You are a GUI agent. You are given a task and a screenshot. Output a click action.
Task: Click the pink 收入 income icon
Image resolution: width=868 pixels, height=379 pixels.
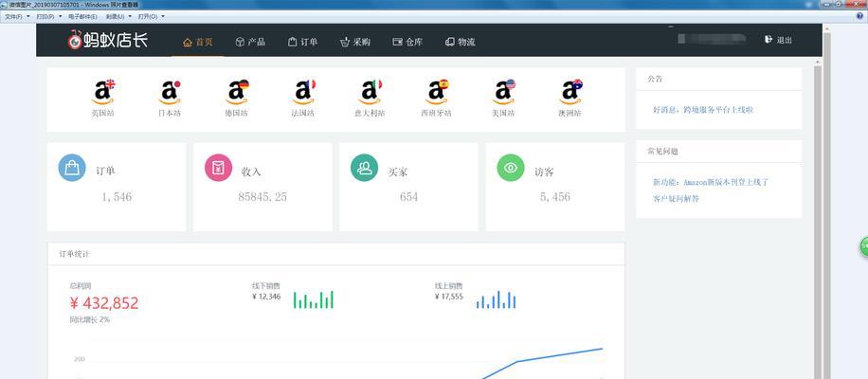pyautogui.click(x=218, y=168)
